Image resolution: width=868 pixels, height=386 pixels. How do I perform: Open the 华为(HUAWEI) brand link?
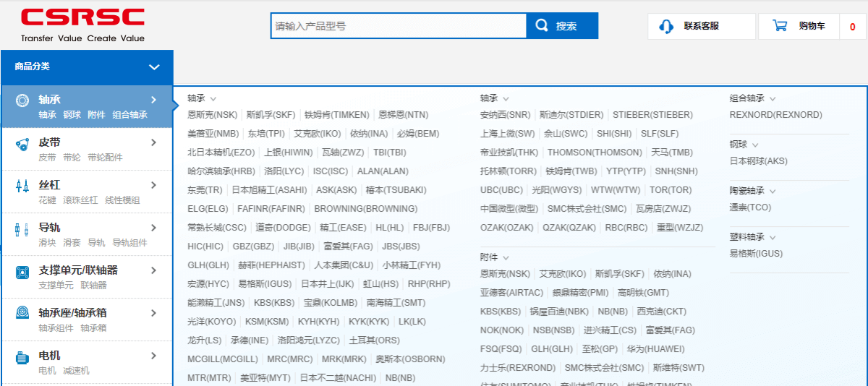pos(655,349)
